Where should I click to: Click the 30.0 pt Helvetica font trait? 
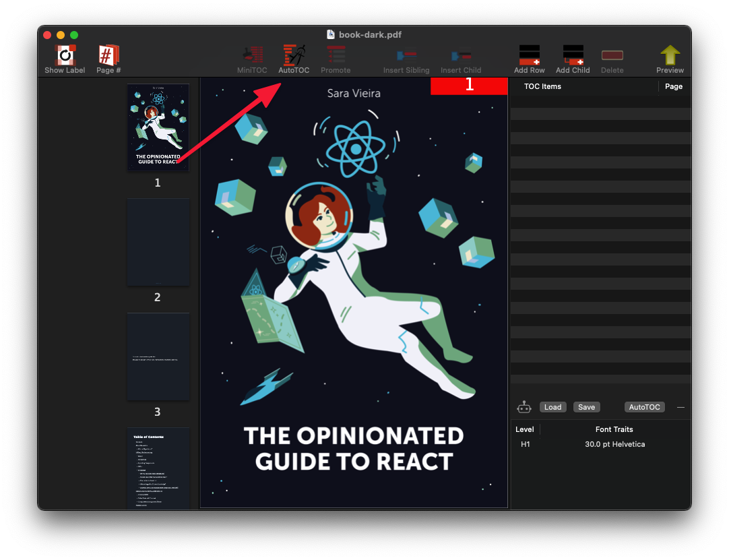pos(614,444)
